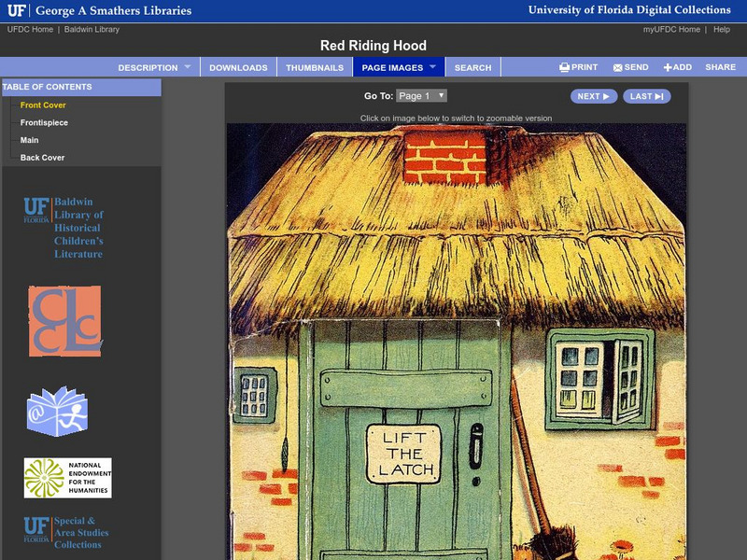
Task: Go to the Search tab
Action: 472,67
